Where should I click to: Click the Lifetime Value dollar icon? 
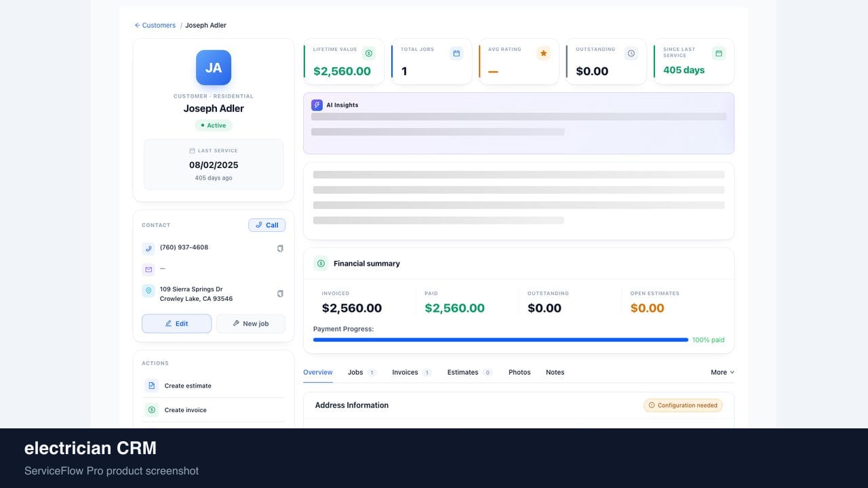click(368, 53)
